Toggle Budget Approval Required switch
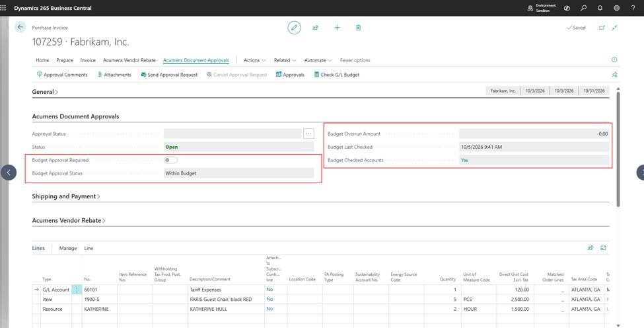 point(170,160)
